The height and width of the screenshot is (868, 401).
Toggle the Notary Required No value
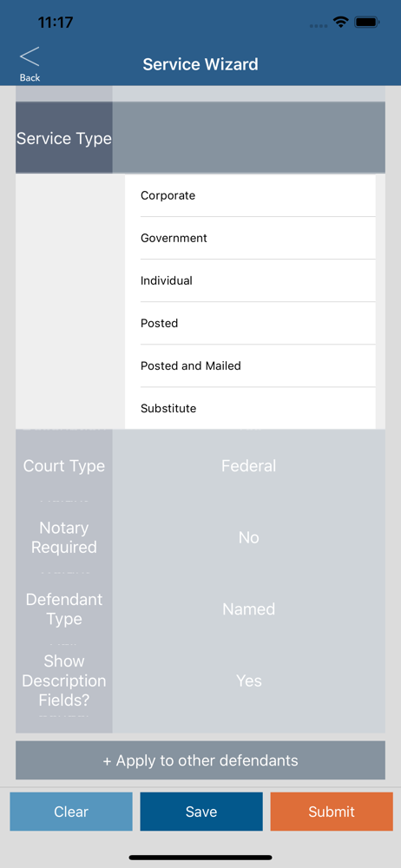click(x=249, y=537)
